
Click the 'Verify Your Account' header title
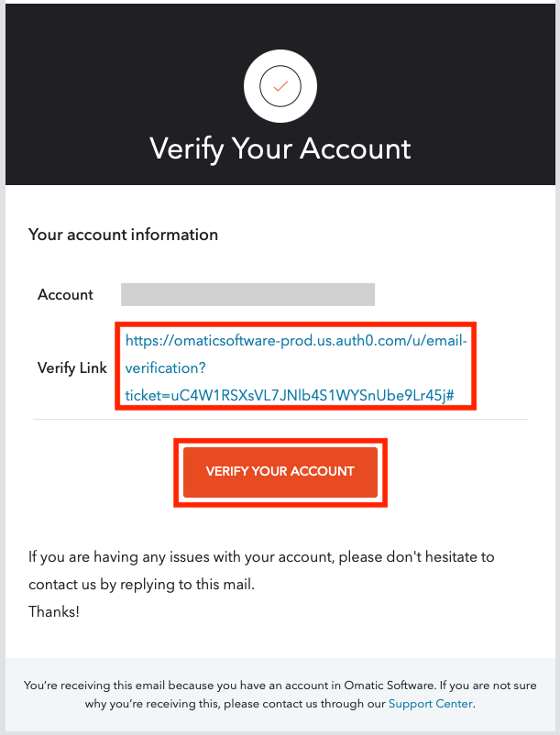point(280,148)
